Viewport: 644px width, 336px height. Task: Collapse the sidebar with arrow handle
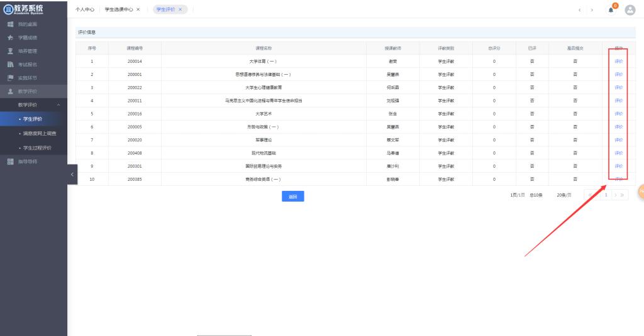click(x=72, y=174)
